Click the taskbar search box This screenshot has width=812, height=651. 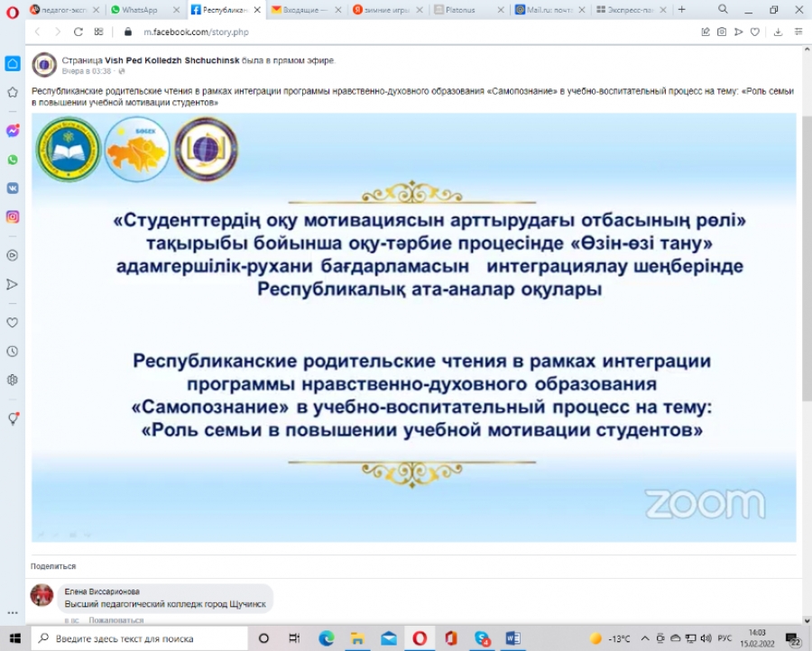point(139,638)
